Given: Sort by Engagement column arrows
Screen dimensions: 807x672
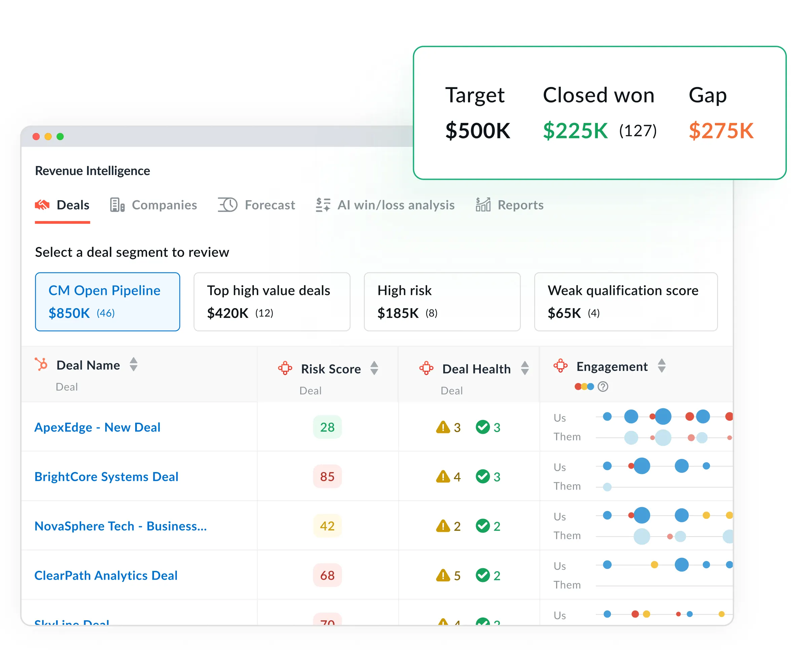Looking at the screenshot, I should pos(661,366).
